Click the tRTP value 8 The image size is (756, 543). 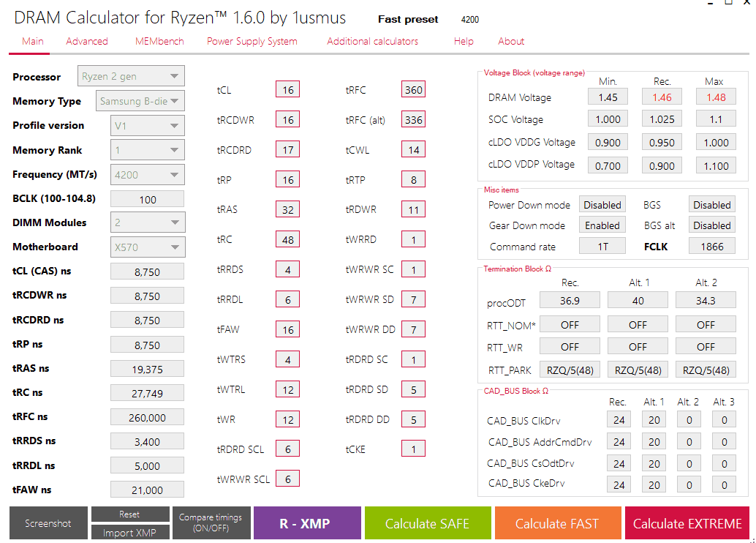pyautogui.click(x=413, y=179)
